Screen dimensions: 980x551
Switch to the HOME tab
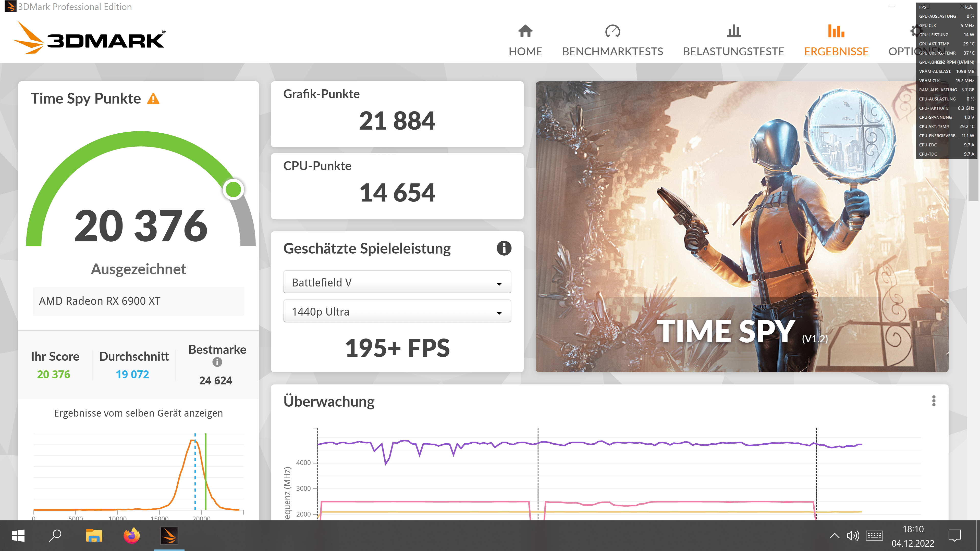pos(525,51)
